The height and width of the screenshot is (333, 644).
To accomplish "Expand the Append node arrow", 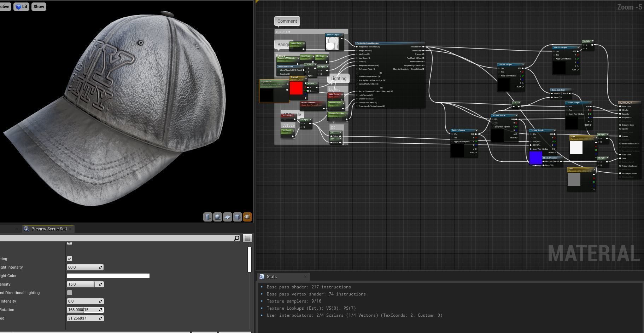I will (317, 84).
